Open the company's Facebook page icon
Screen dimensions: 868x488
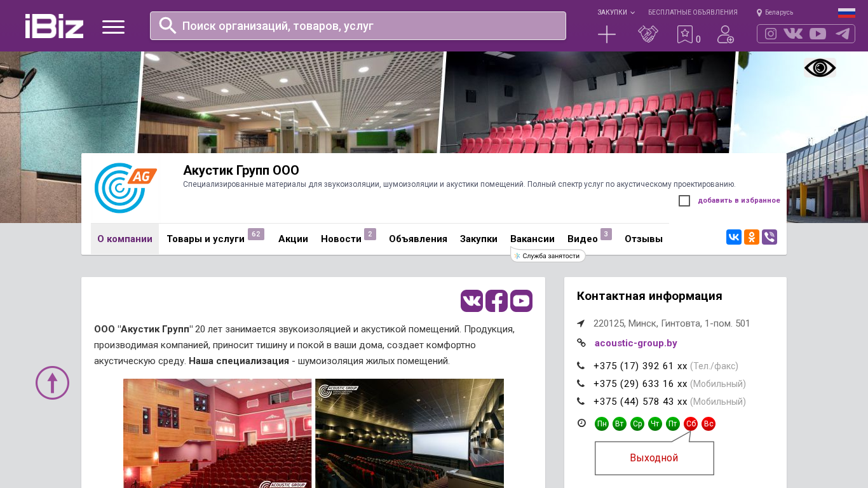(497, 301)
